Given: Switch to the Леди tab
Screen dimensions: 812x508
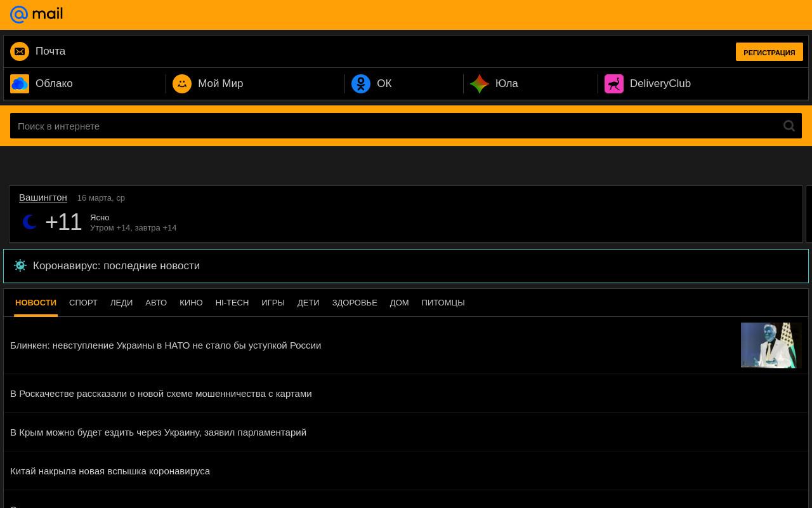Looking at the screenshot, I should pyautogui.click(x=121, y=303).
